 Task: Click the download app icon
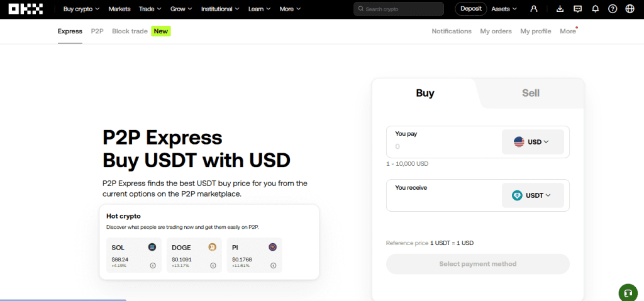point(560,9)
